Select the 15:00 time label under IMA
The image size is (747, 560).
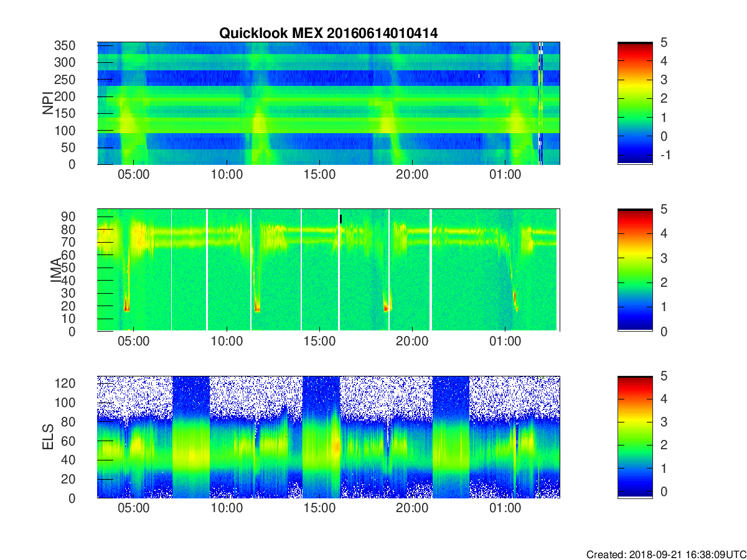tap(319, 342)
